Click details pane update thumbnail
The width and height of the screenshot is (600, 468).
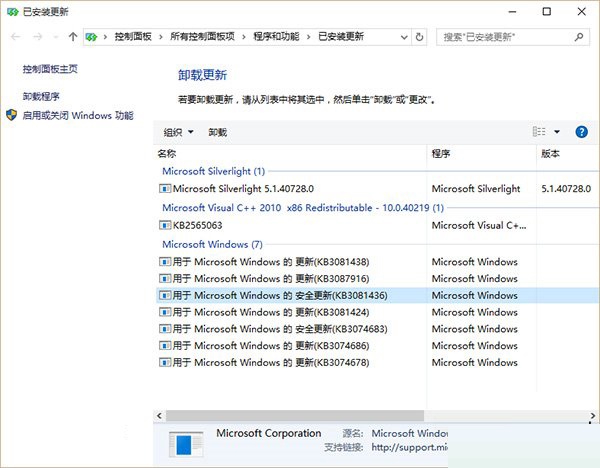(x=186, y=444)
